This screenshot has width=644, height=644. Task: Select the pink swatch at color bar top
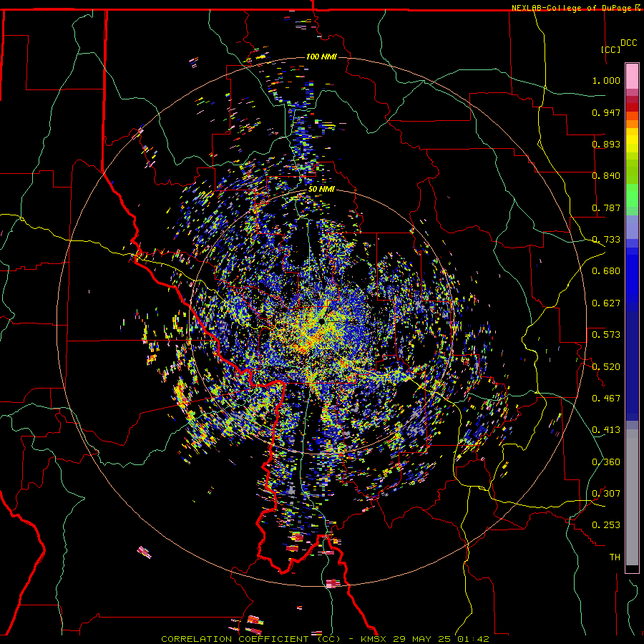pyautogui.click(x=632, y=76)
